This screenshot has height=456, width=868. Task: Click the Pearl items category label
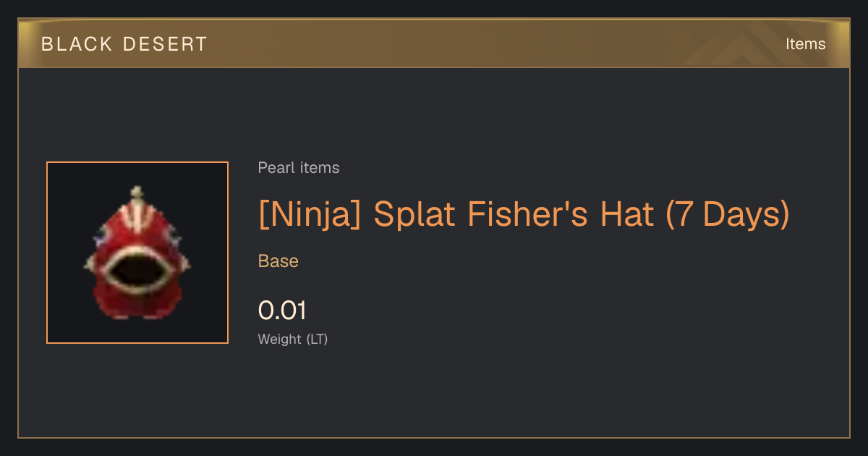pyautogui.click(x=299, y=168)
